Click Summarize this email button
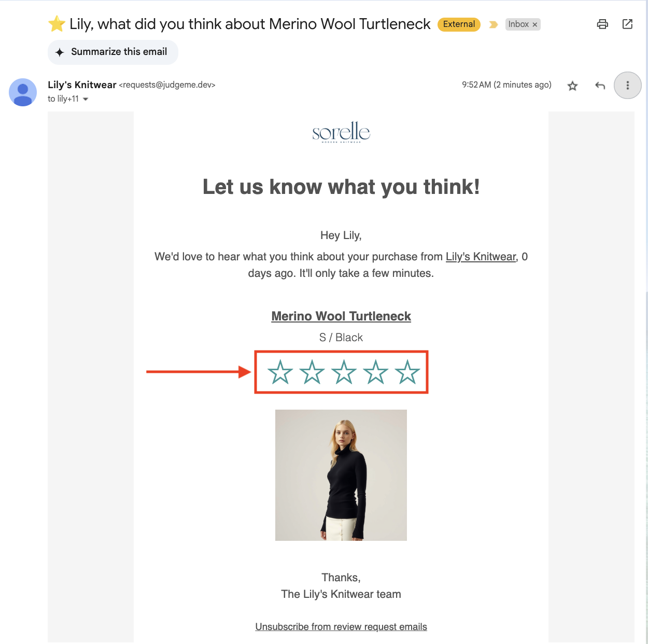The height and width of the screenshot is (644, 648). point(113,52)
